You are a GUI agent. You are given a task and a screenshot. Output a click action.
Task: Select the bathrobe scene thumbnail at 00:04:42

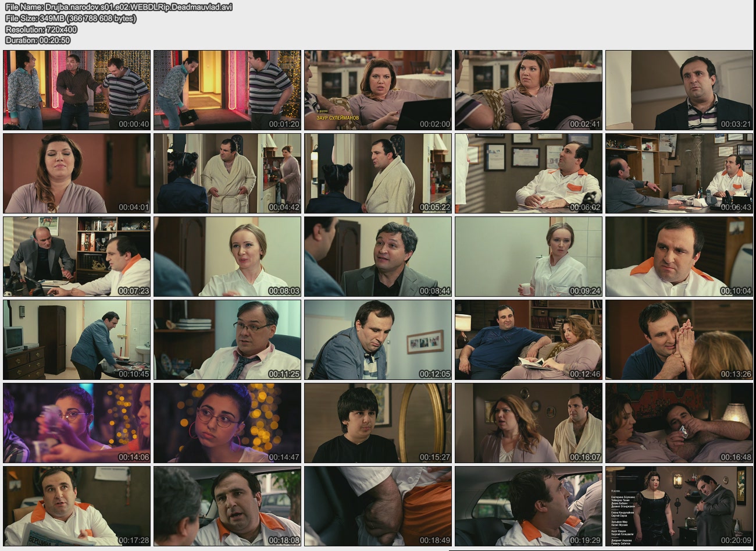(227, 173)
